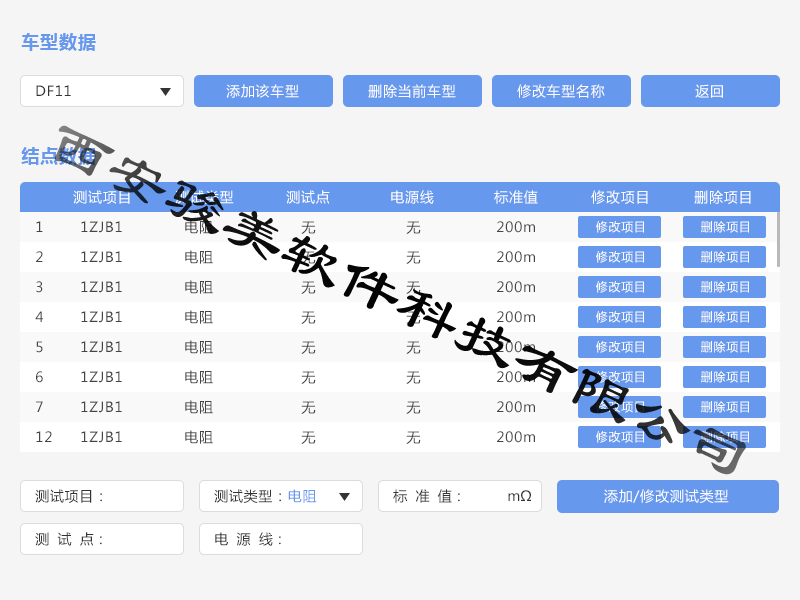Click 删除项目 for row 6
The width and height of the screenshot is (800, 600).
(x=724, y=377)
